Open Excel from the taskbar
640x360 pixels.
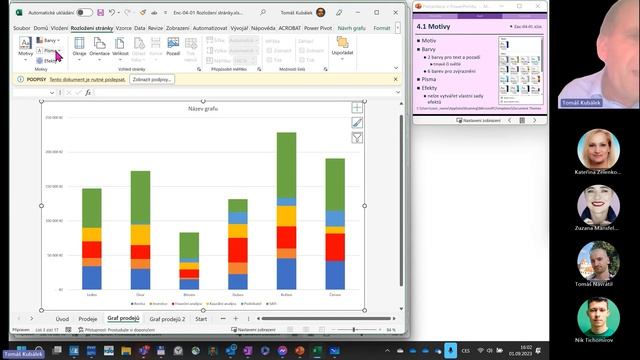[317, 351]
